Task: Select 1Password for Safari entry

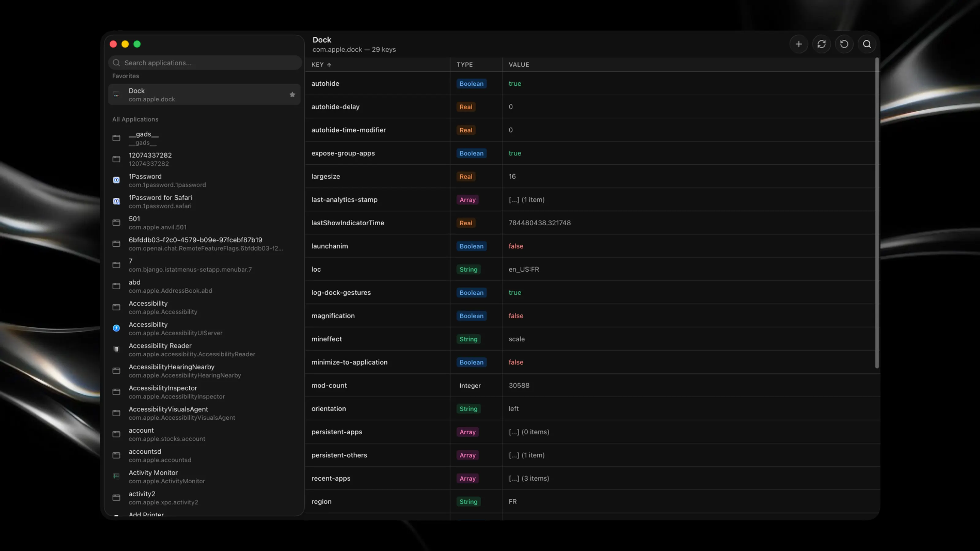Action: [204, 201]
